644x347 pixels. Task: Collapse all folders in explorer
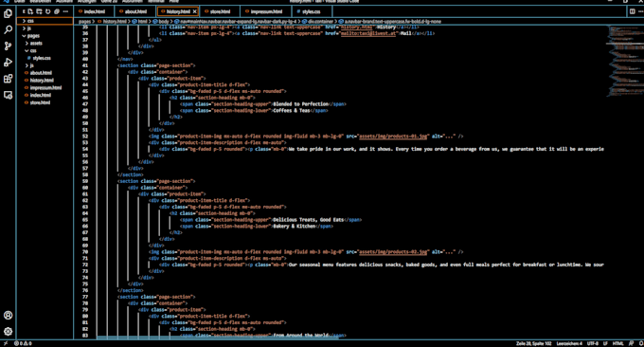57,11
